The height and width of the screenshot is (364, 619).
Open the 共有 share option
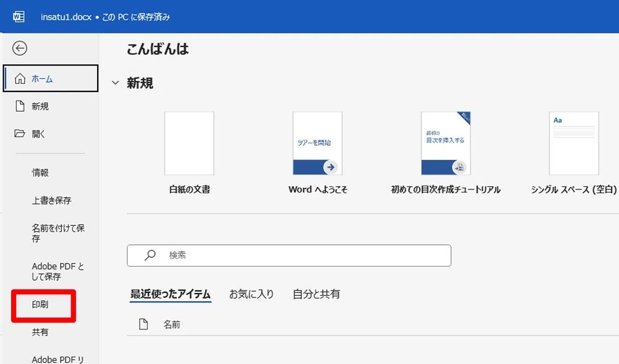(40, 332)
